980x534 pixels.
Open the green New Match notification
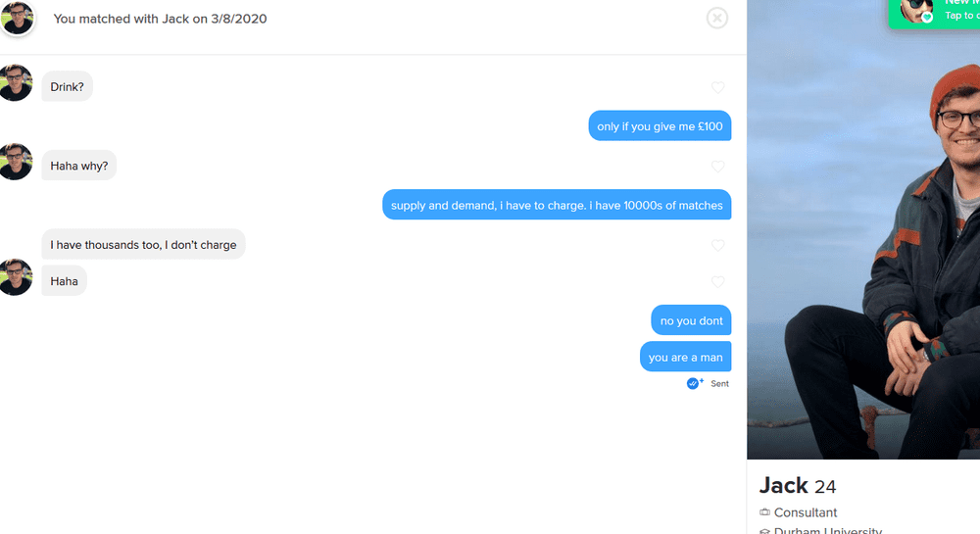click(x=934, y=13)
